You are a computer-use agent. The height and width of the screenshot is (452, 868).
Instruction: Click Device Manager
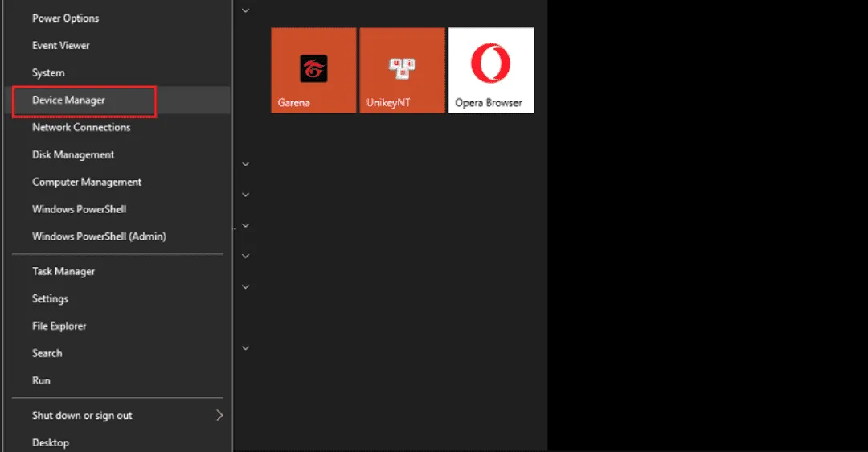(x=69, y=101)
